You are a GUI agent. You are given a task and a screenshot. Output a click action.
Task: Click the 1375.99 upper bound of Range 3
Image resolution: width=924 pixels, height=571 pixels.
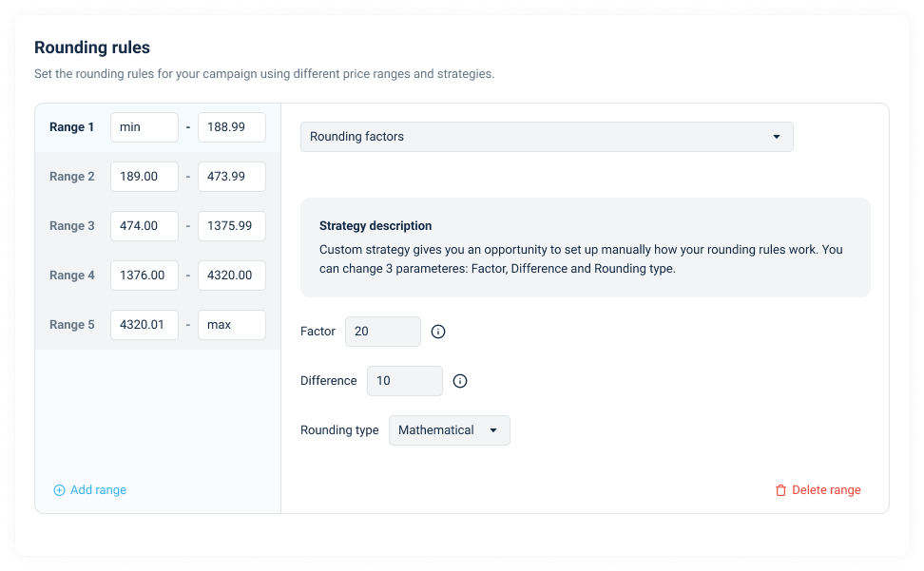[x=231, y=225]
